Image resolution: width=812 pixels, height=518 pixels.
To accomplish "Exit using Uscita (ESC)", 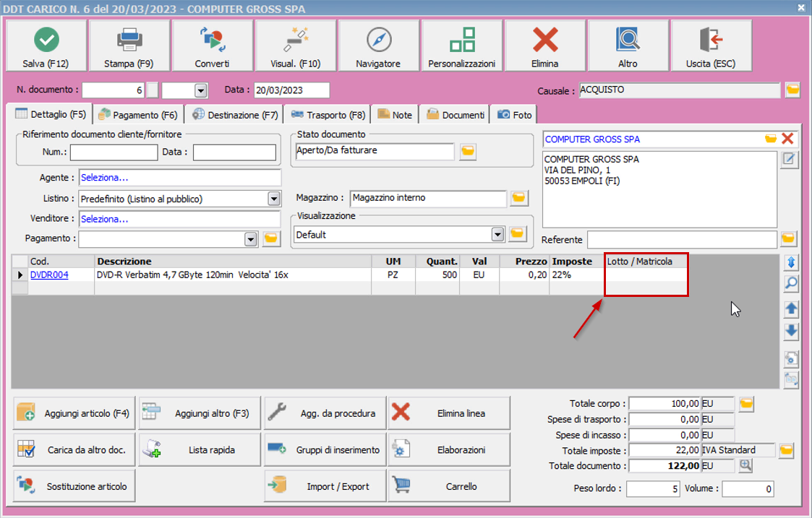I will tap(711, 46).
